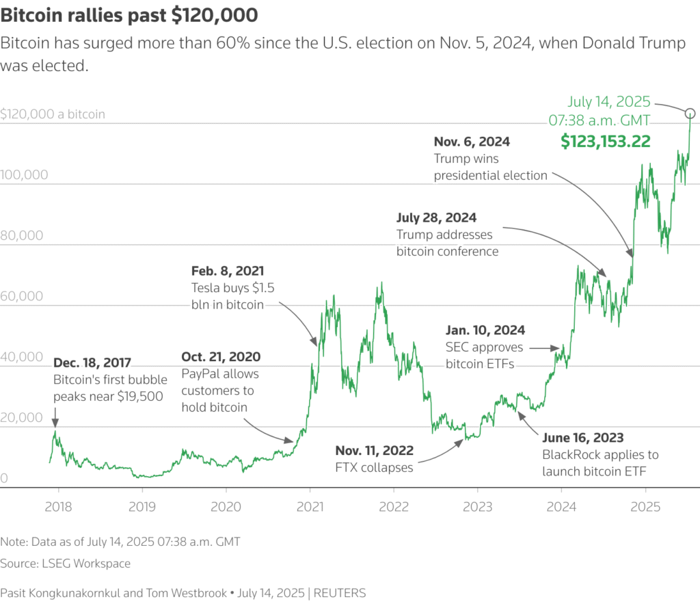Click the Oct. 21, 2020 PayPal annotation date
Image resolution: width=700 pixels, height=604 pixels.
pyautogui.click(x=221, y=356)
